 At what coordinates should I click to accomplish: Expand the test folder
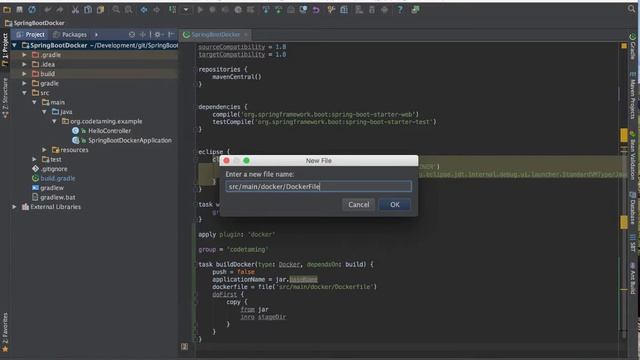(x=35, y=159)
